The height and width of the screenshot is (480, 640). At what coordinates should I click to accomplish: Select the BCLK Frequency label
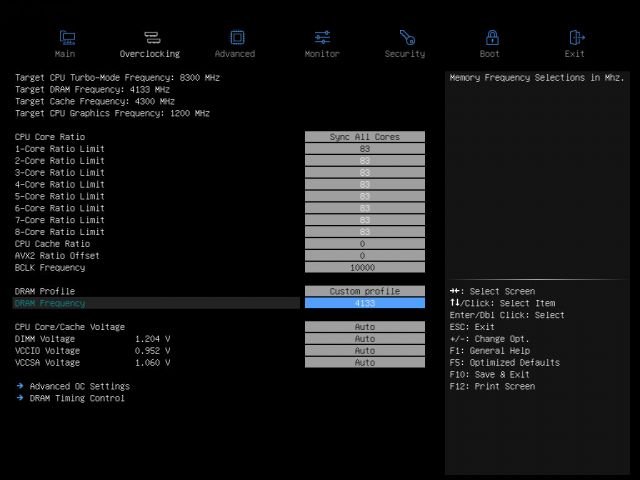tap(50, 267)
